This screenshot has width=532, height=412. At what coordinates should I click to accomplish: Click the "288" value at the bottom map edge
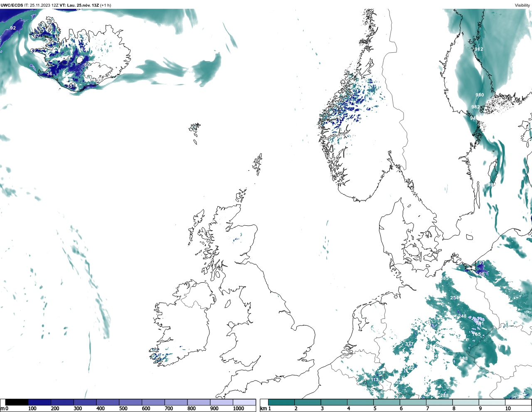[444, 395]
